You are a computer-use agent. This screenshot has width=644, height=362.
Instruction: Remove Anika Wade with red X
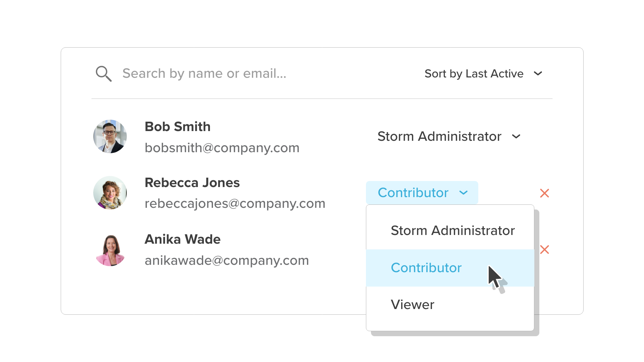click(x=544, y=250)
